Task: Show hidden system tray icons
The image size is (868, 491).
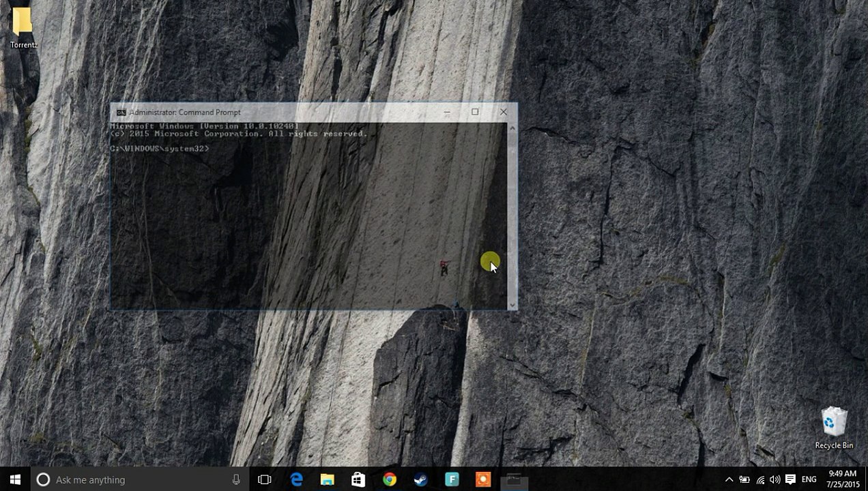Action: tap(729, 479)
